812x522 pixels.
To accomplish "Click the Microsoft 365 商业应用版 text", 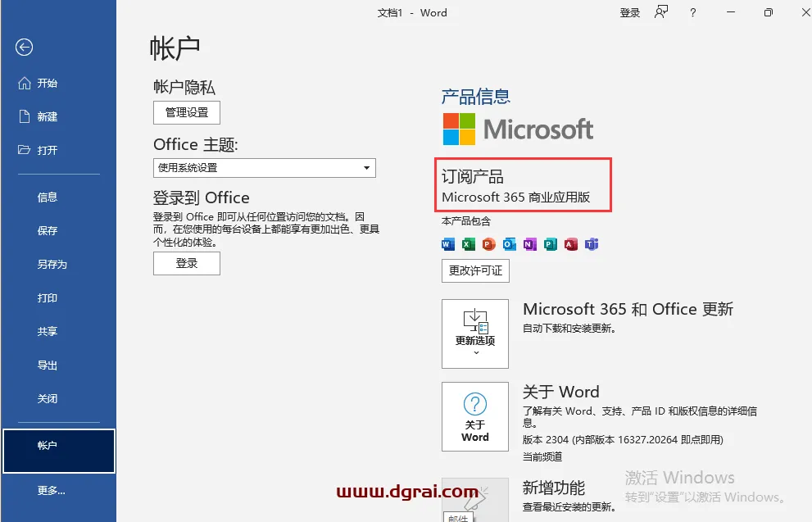I will (x=515, y=197).
